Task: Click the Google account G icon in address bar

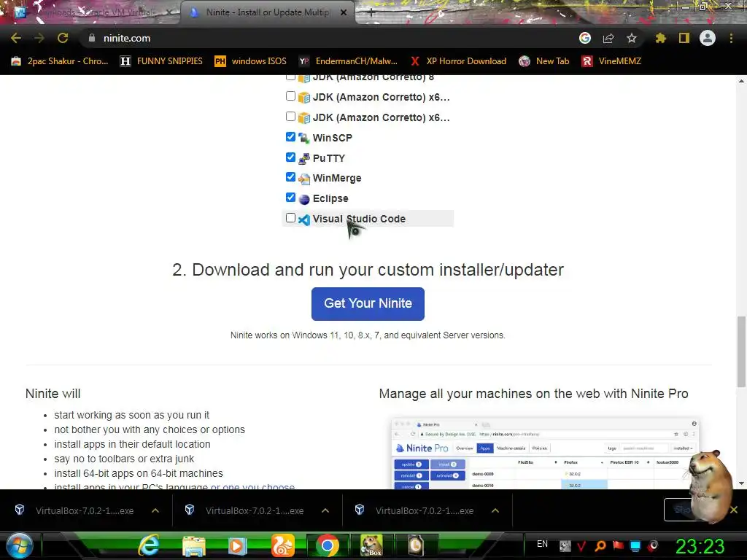Action: point(584,38)
